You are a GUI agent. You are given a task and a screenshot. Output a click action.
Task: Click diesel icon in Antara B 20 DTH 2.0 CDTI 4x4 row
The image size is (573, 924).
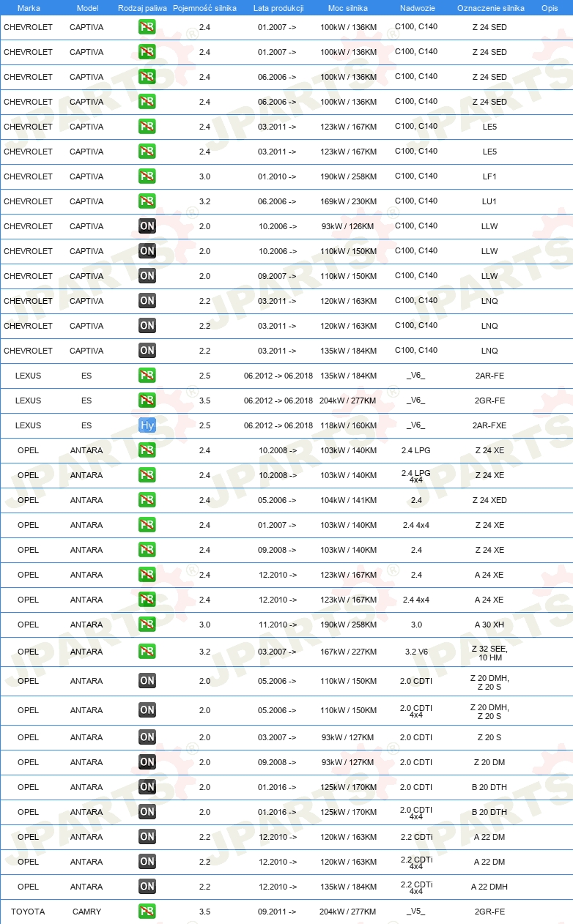pyautogui.click(x=147, y=812)
